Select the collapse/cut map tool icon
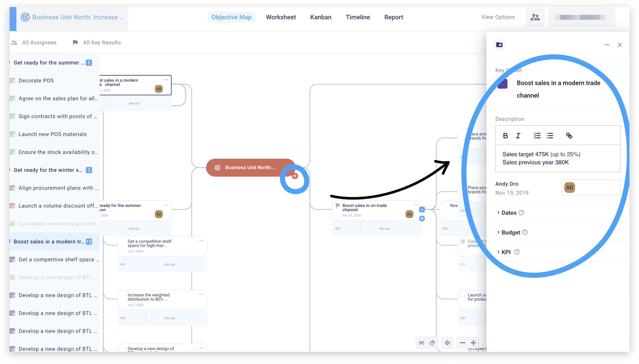Image resolution: width=639 pixels, height=364 pixels. coord(421,343)
